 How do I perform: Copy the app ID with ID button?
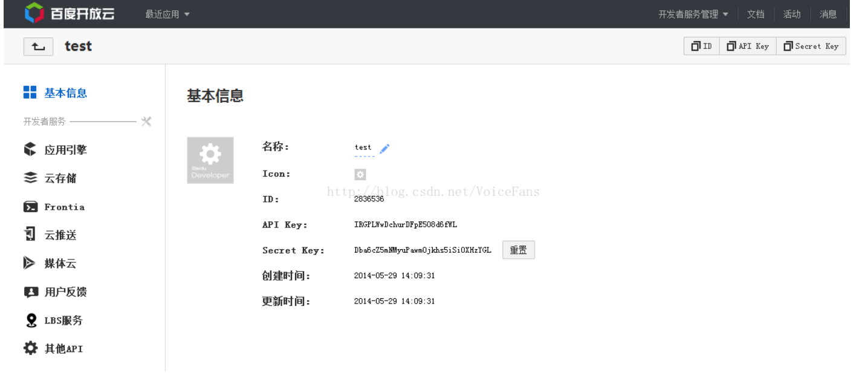pos(702,46)
